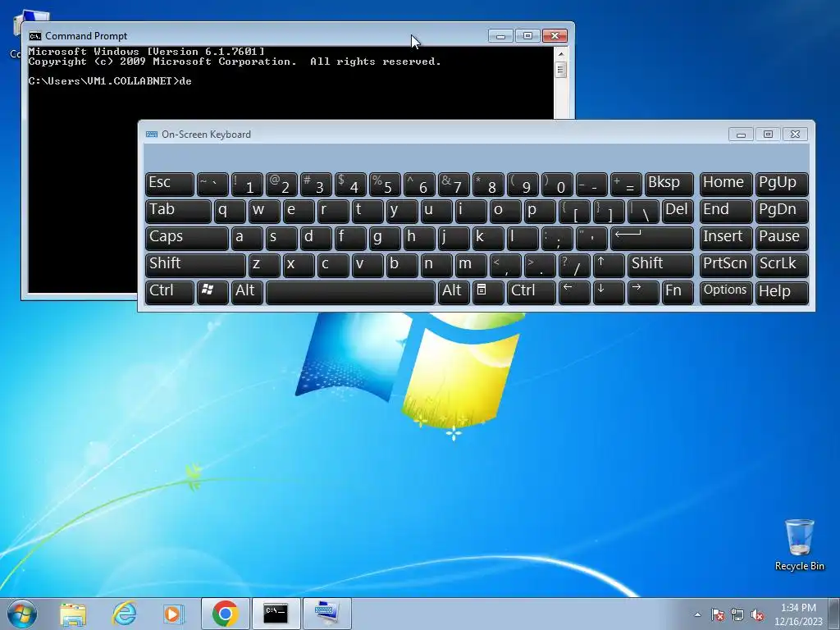Click the equals/plus key
Screen dimensions: 840x630
pos(625,184)
